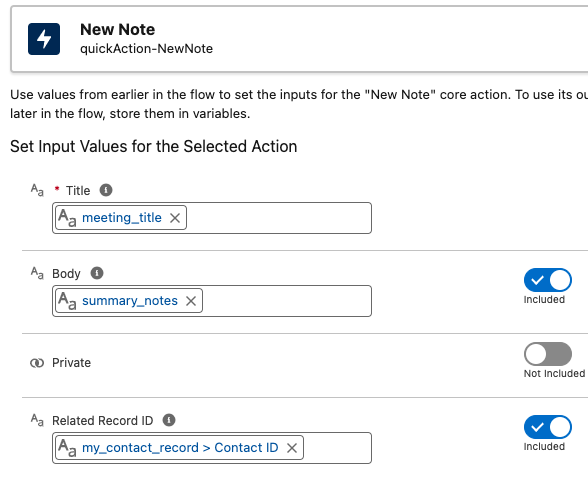The image size is (588, 487).
Task: Toggle off the Body Included switch
Action: pyautogui.click(x=548, y=280)
